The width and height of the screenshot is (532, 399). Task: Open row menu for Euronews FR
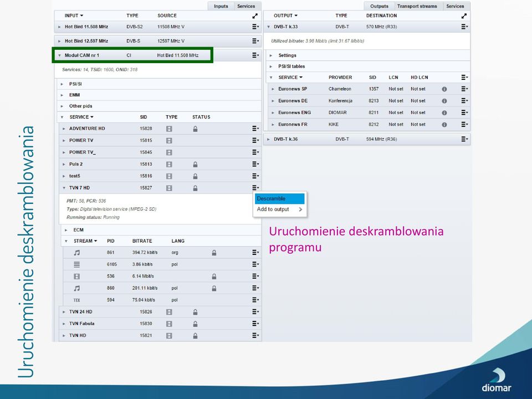(464, 125)
